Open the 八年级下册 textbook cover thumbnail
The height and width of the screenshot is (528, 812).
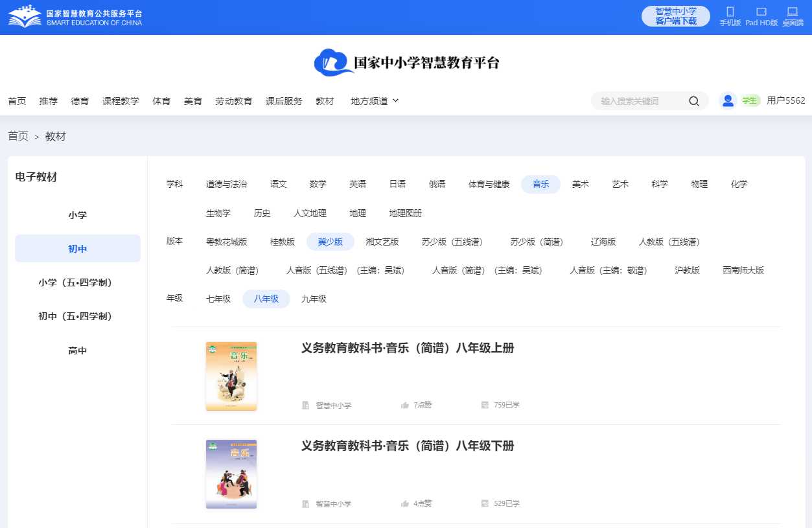point(231,474)
